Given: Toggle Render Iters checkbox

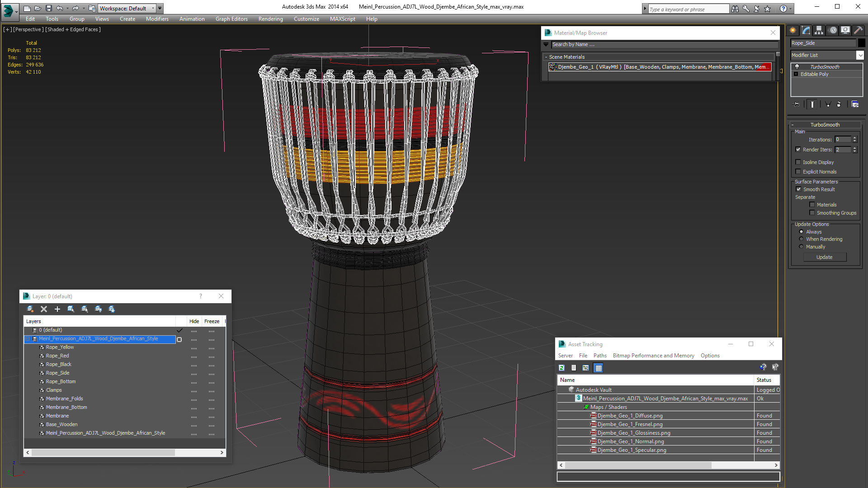Looking at the screenshot, I should pyautogui.click(x=798, y=150).
